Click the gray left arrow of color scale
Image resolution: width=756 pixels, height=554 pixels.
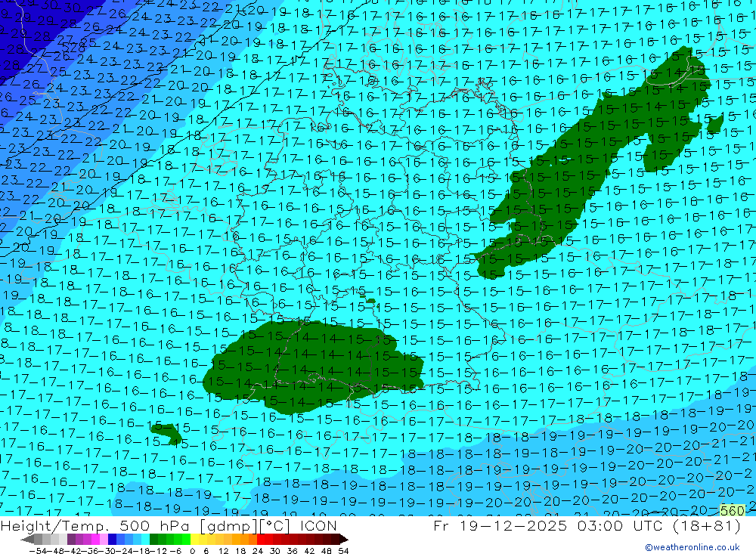[27, 540]
